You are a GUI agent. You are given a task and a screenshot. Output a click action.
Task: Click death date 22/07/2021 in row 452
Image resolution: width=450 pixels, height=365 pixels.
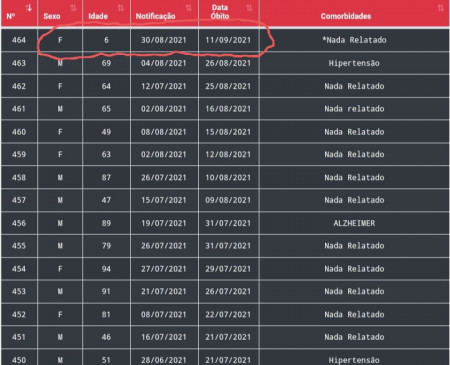228,314
